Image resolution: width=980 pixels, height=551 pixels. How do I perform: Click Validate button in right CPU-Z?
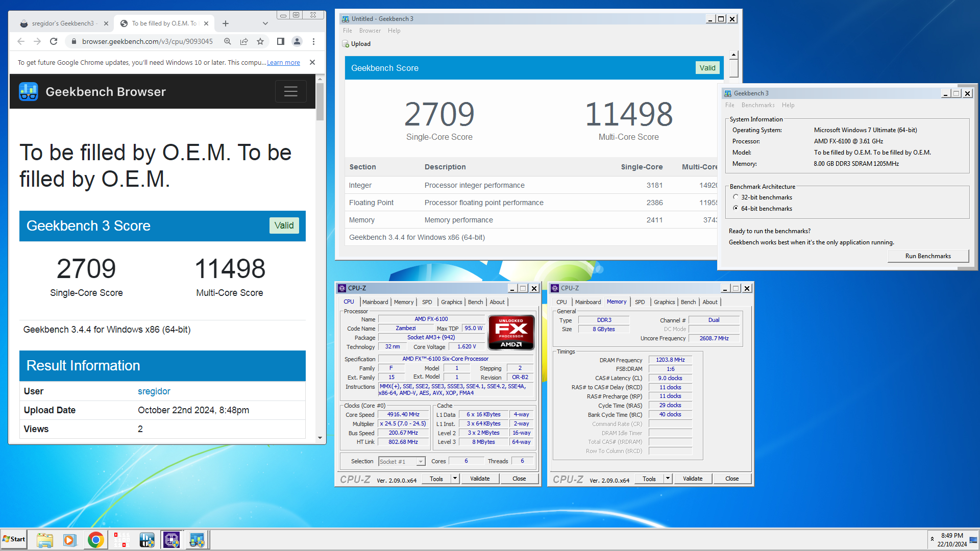tap(693, 479)
